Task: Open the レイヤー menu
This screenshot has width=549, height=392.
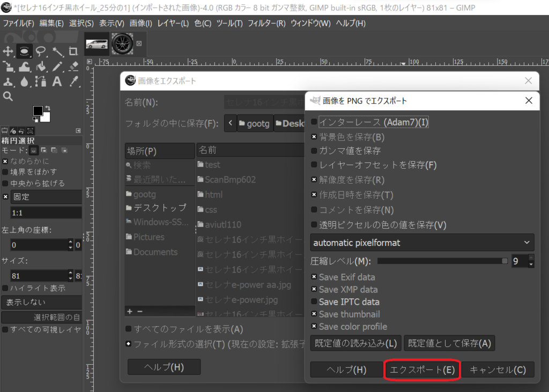Action: pos(172,23)
